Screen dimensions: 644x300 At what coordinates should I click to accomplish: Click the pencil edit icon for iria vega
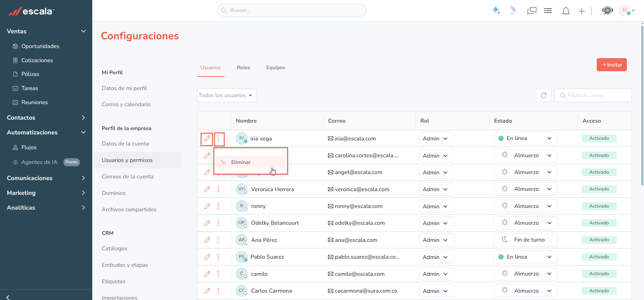(x=207, y=138)
